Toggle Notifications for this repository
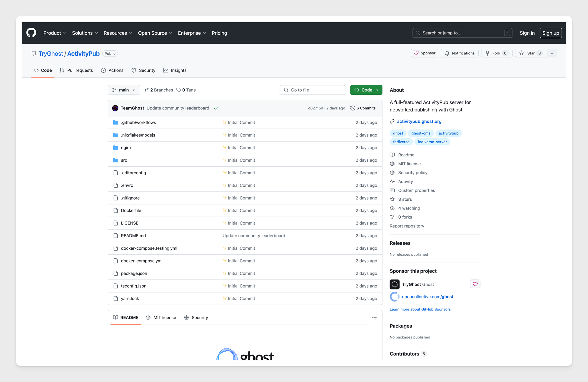This screenshot has width=588, height=382. coord(460,53)
